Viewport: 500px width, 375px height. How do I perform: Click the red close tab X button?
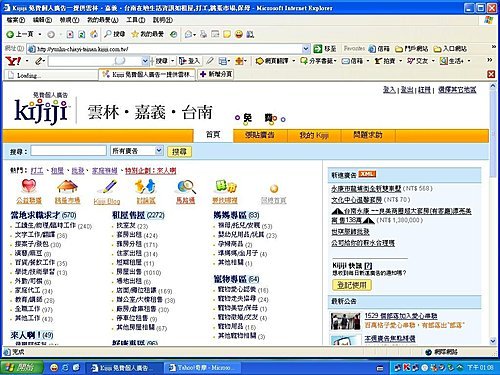coord(491,74)
